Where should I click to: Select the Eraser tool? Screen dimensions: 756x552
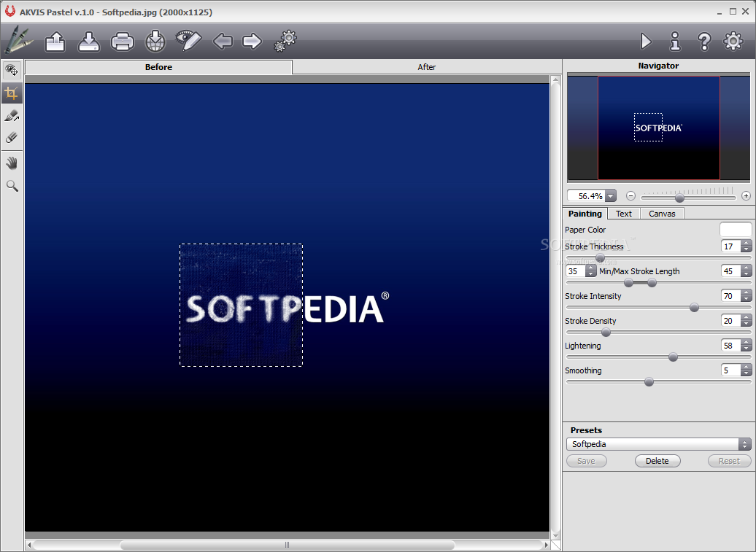[12, 137]
